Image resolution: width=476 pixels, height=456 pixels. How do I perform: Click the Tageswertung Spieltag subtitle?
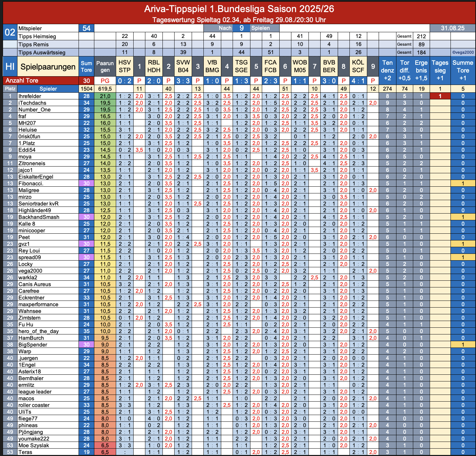[x=239, y=20]
